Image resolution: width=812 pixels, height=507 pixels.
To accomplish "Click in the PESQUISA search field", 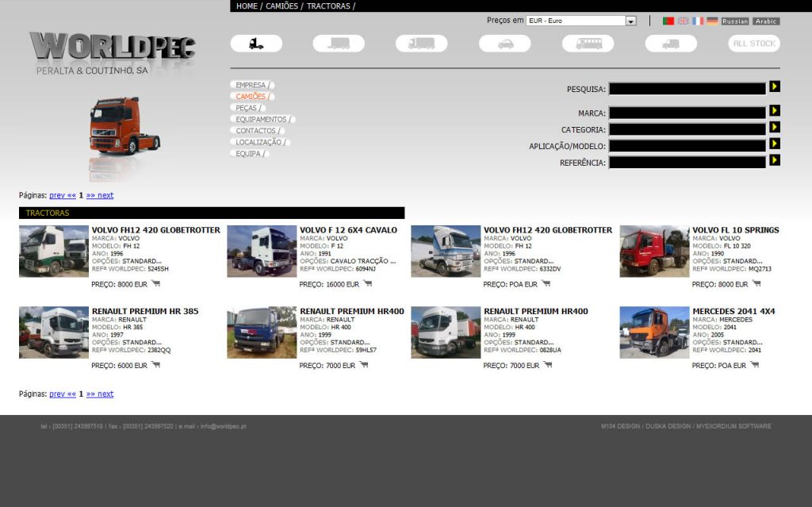I will (x=687, y=89).
